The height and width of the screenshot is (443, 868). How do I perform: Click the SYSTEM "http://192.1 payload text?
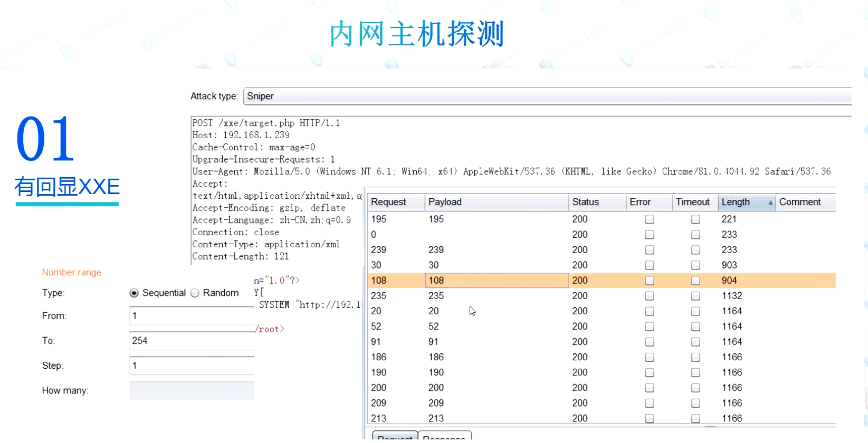point(310,305)
